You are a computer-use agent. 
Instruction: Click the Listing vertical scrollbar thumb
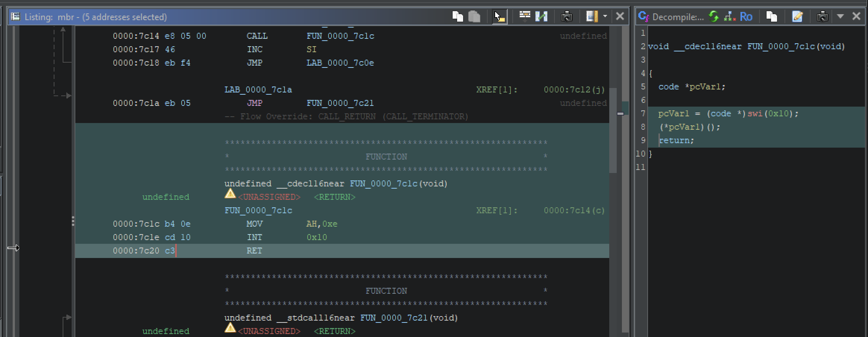[613, 130]
